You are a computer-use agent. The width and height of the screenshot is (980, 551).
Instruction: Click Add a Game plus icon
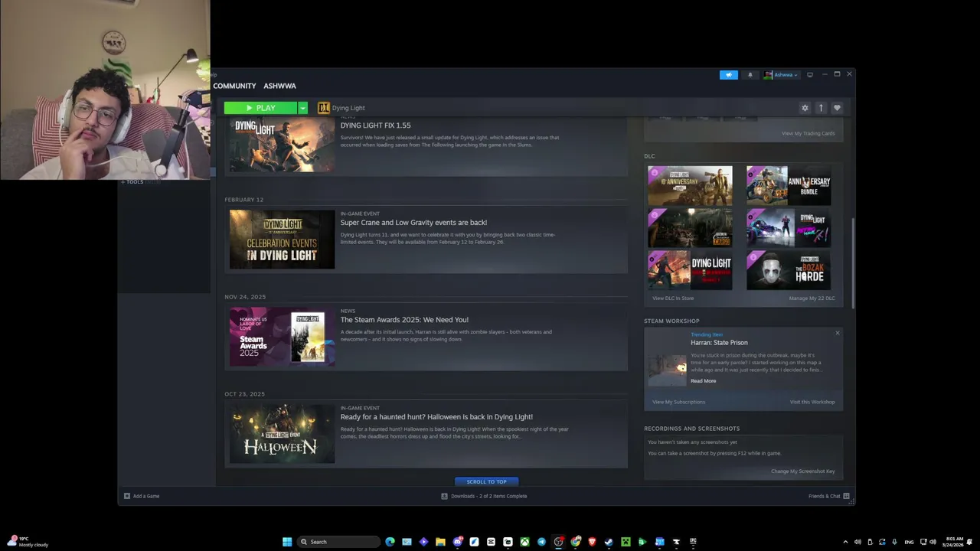127,496
